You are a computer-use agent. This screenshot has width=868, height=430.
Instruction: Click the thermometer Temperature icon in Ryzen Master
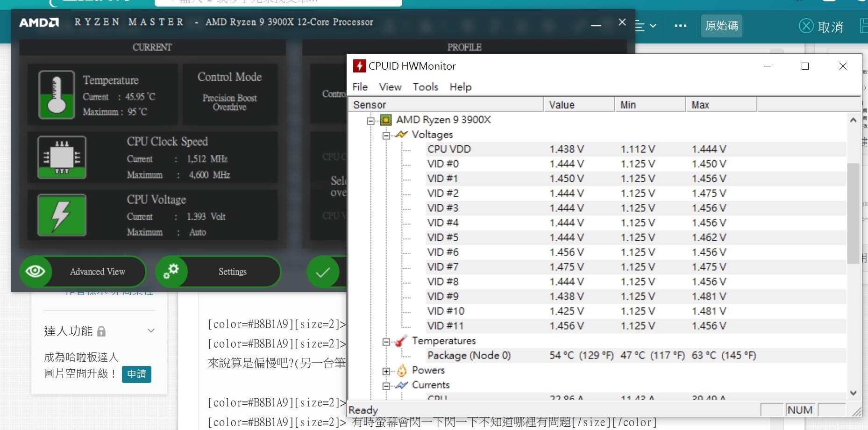pyautogui.click(x=57, y=94)
